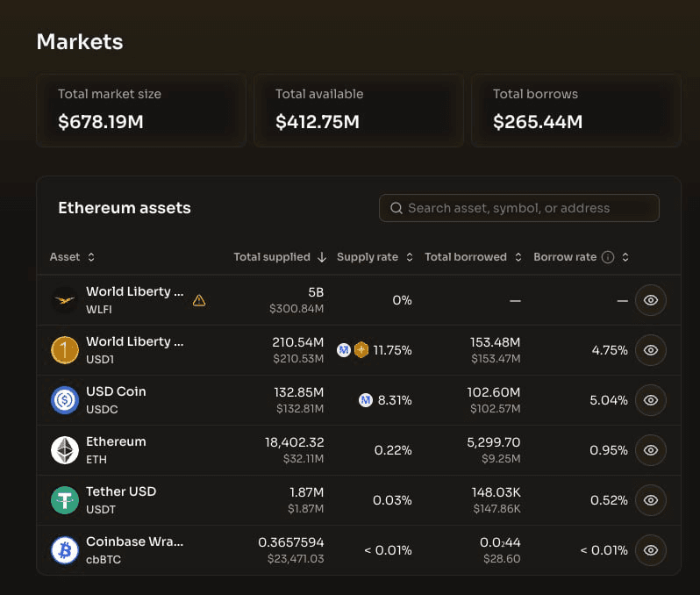700x595 pixels.
Task: Click the $678.19M market size value
Action: (101, 122)
